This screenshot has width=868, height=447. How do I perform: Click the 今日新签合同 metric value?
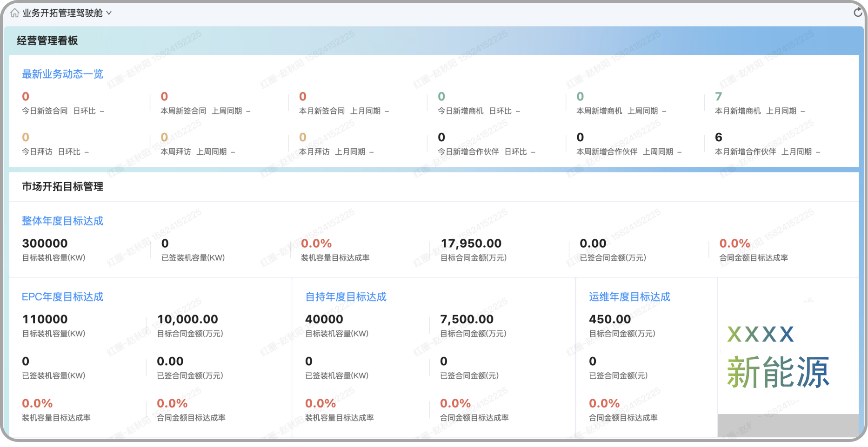[x=26, y=96]
